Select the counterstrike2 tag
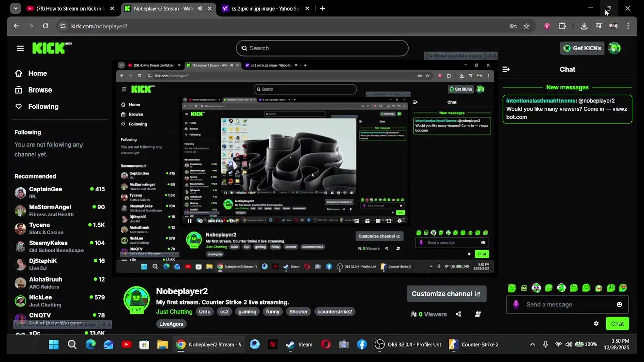Viewport: 644px width, 362px height. [335, 312]
